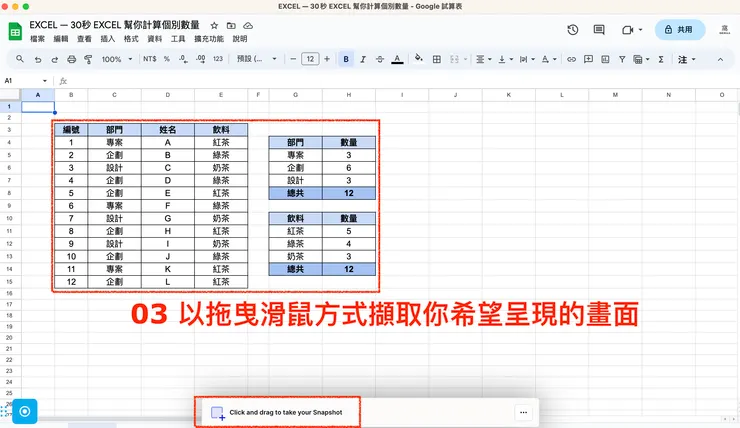
Task: Open the text color picker
Action: coord(397,59)
